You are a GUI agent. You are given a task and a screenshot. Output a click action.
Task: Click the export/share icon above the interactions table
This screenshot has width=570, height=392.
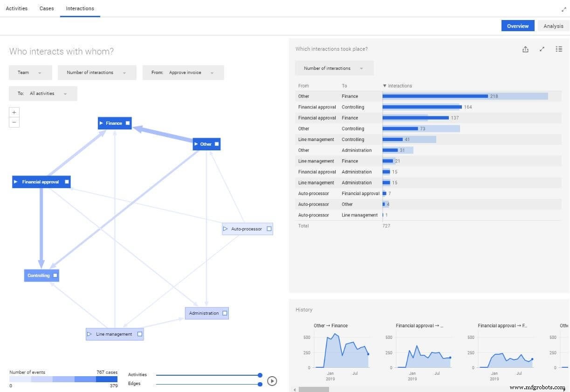(x=525, y=49)
